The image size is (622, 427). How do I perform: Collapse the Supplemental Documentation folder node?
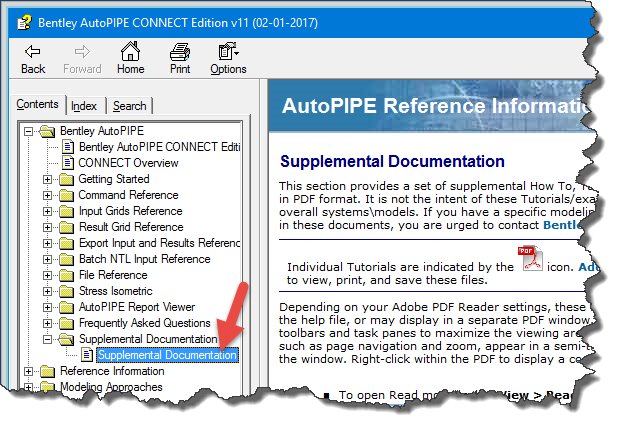[x=47, y=339]
